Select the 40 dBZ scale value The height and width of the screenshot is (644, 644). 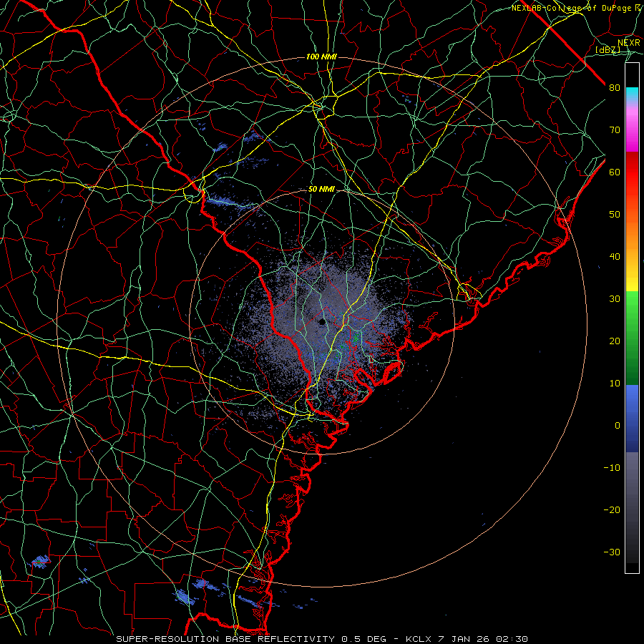(615, 257)
